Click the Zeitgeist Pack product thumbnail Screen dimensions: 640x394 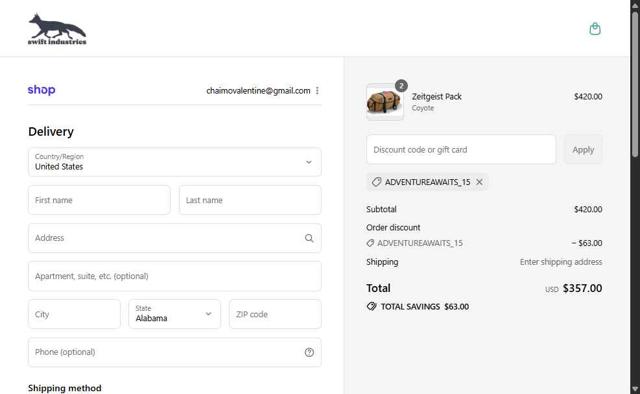385,102
